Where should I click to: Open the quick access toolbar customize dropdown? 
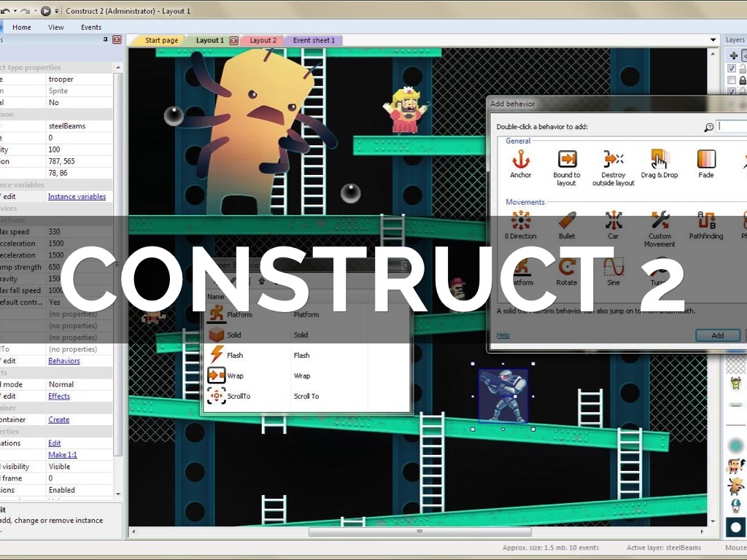(57, 11)
